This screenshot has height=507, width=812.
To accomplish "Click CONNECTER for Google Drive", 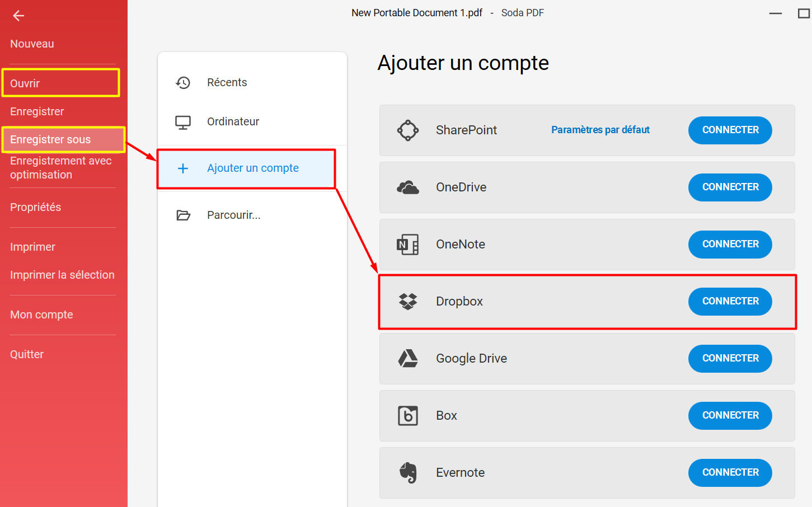I will click(x=730, y=359).
